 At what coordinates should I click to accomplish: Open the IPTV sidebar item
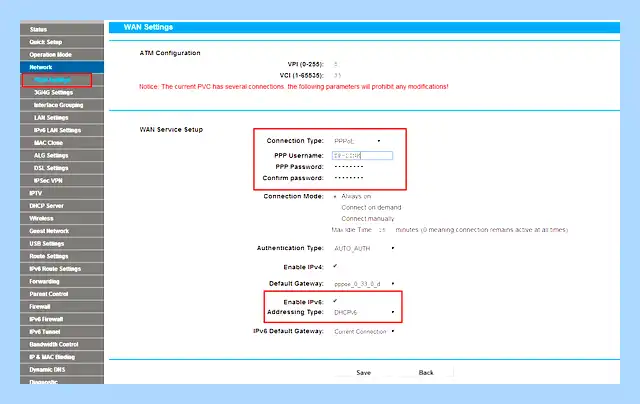tap(62, 193)
